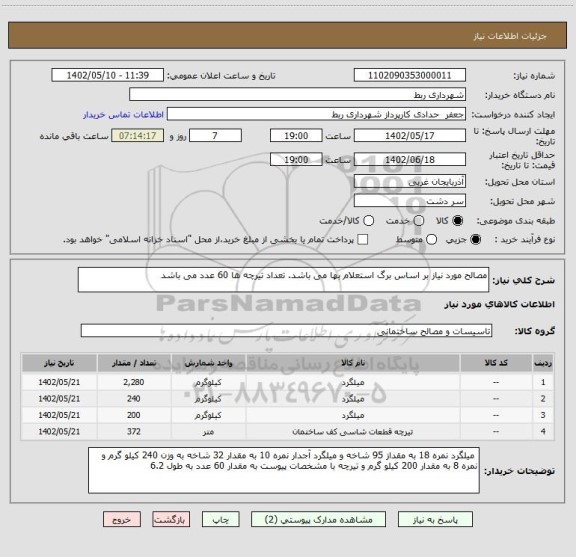Click the شماره نیاز number field
The image size is (576, 557).
[x=410, y=75]
